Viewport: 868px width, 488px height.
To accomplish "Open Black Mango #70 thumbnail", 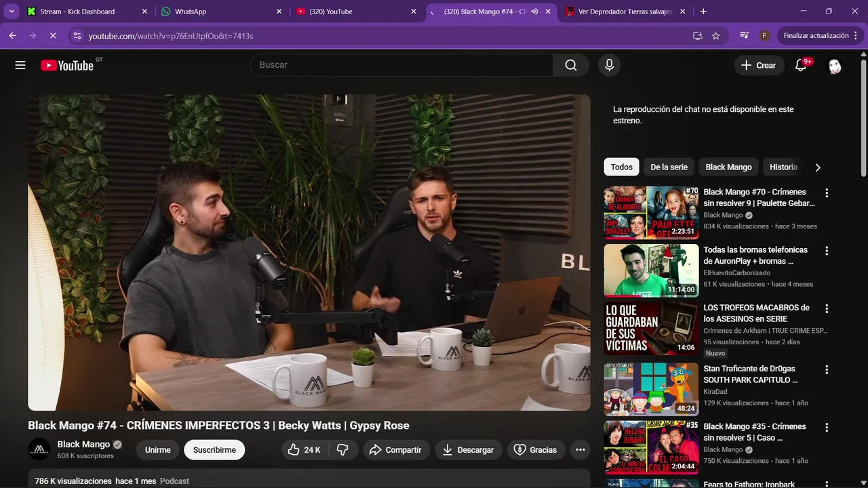I will 651,212.
